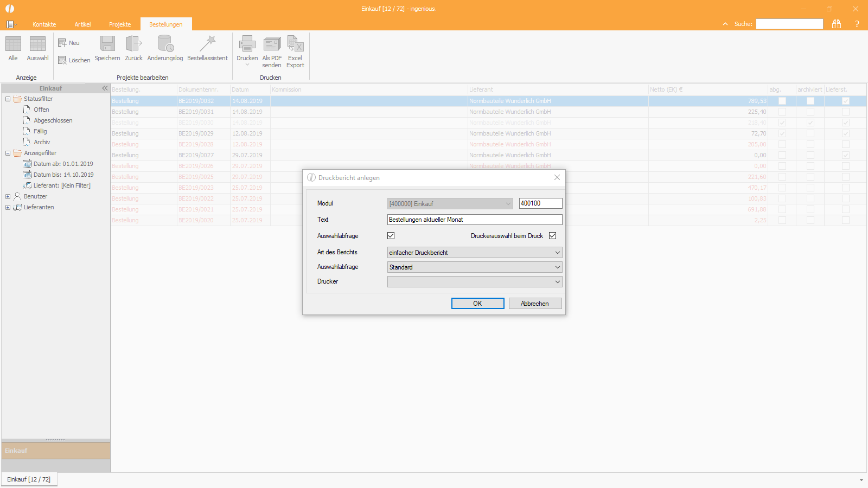Click the Speichern disk icon

[x=107, y=44]
